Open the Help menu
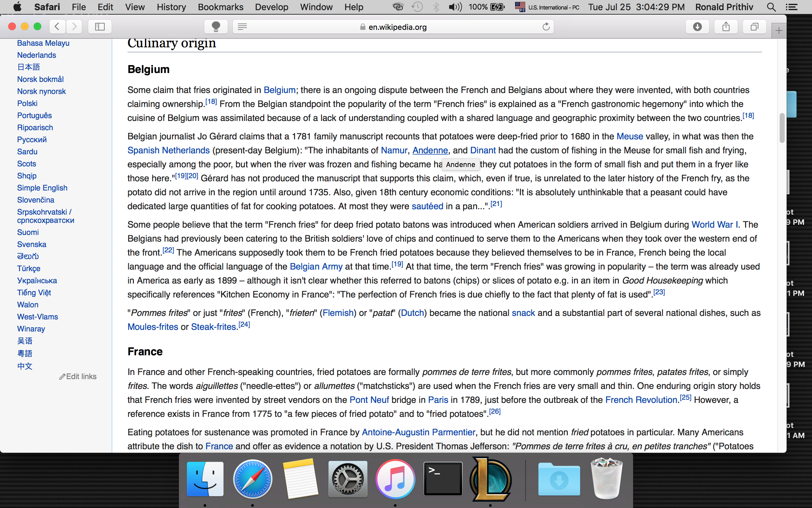 [354, 7]
